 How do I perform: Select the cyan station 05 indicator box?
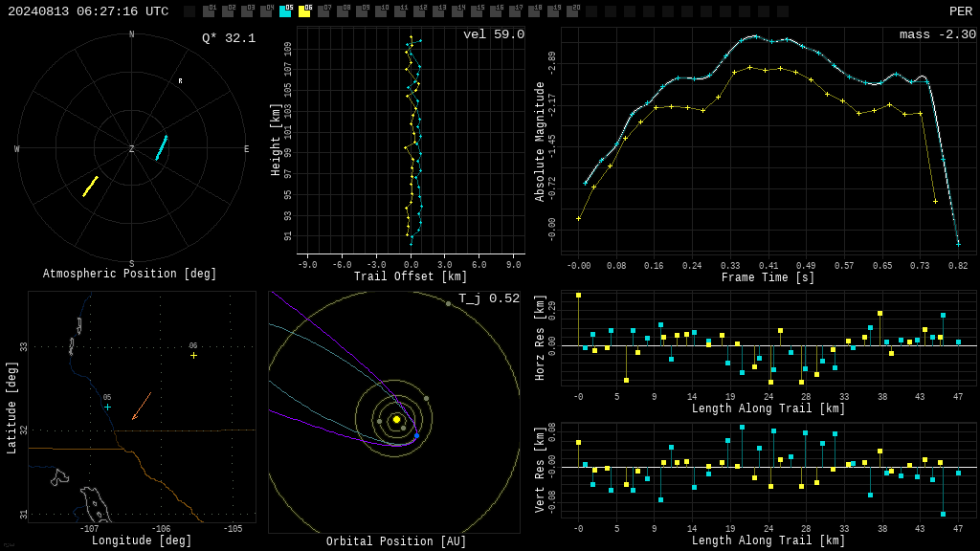click(x=285, y=11)
